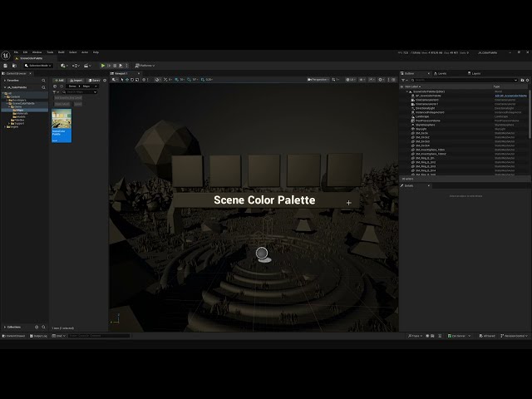The image size is (532, 399).
Task: Select the Models folder in tree
Action: (20, 116)
